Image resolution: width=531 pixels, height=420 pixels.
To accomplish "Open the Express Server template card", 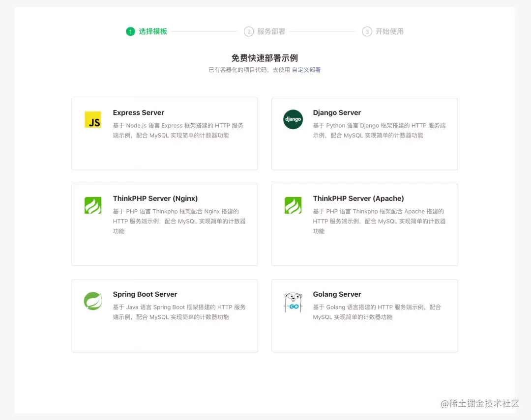I will [165, 134].
